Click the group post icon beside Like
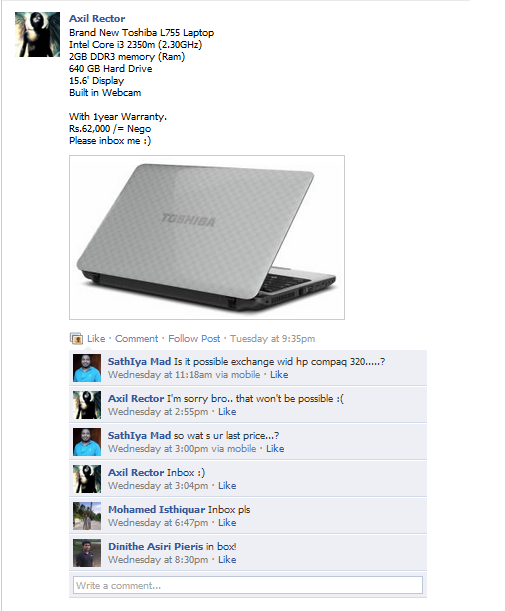Image resolution: width=505 pixels, height=611 pixels. tap(76, 339)
